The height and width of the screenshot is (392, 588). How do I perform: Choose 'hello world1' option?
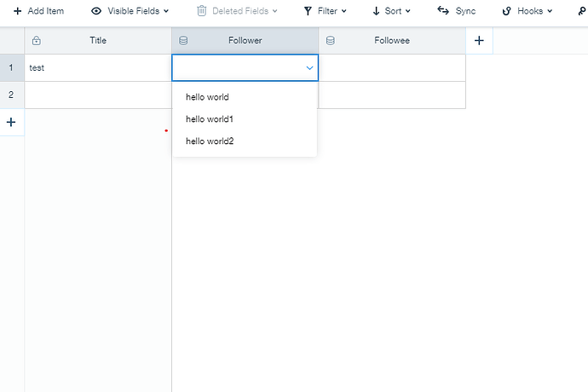[210, 119]
